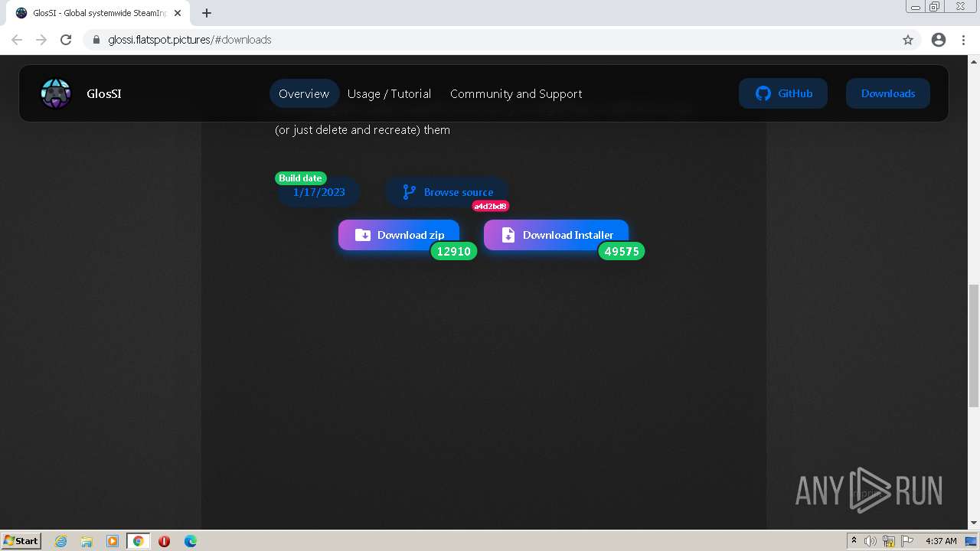Image resolution: width=980 pixels, height=551 pixels.
Task: Click the folder icon in Download zip
Action: 363,235
